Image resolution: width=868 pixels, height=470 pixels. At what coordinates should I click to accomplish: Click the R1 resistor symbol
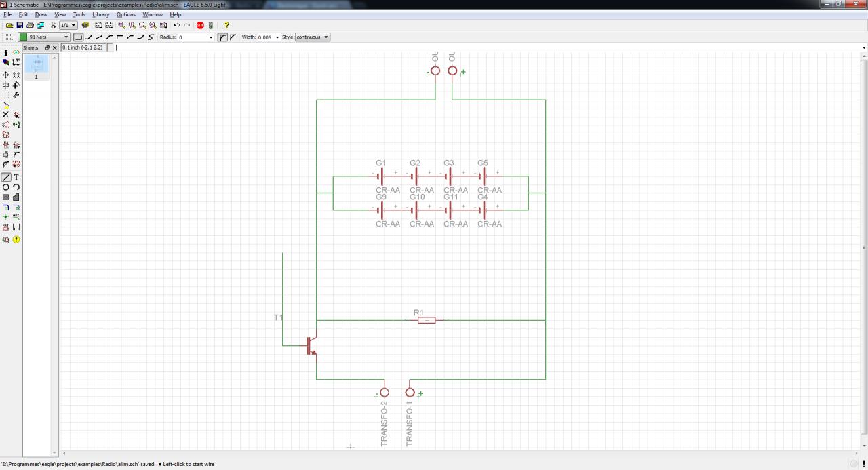[x=427, y=320]
